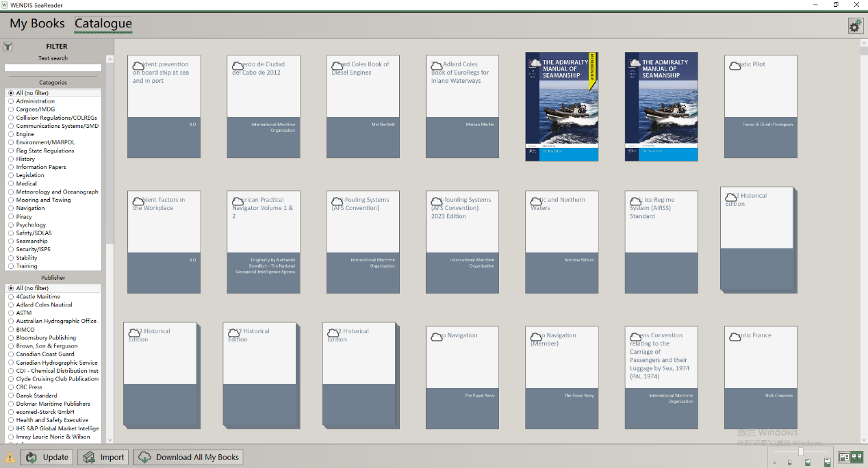Viewport: 868px width, 468px height.
Task: Select the Navigation category radio button
Action: [x=11, y=208]
